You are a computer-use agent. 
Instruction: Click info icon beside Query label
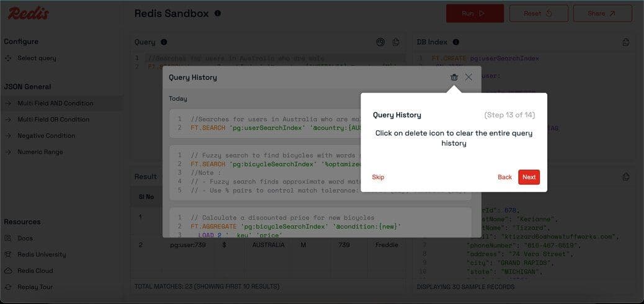click(x=164, y=42)
